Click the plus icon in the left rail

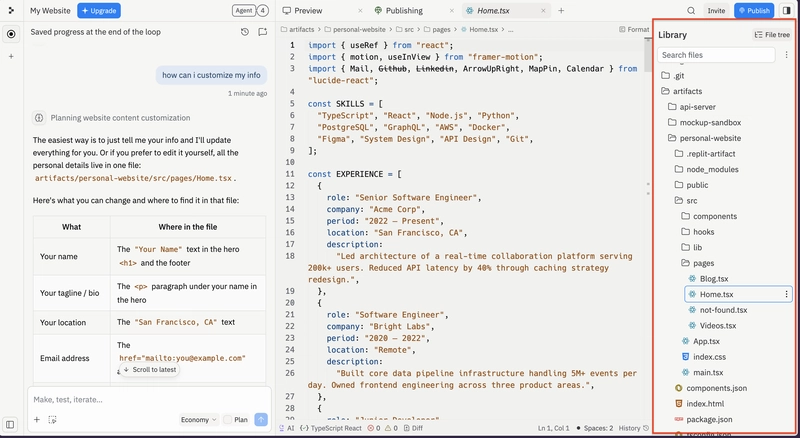[11, 57]
